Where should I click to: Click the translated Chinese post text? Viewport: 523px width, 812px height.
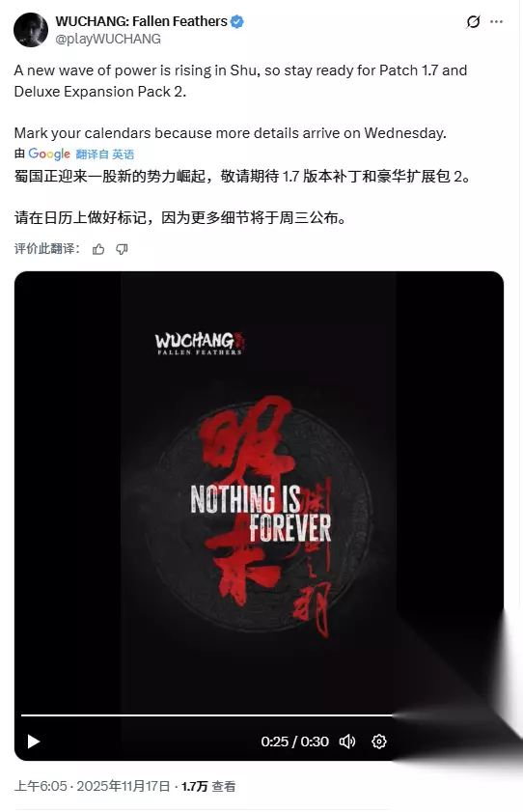pos(243,197)
